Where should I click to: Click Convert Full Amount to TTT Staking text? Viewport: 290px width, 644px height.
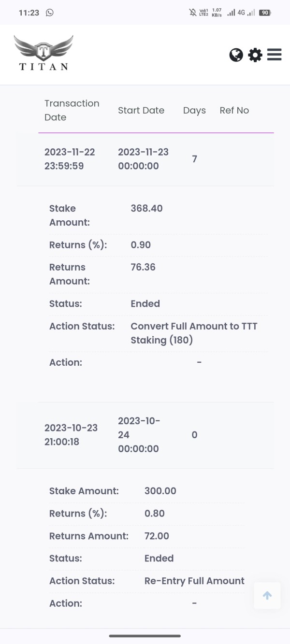(194, 333)
